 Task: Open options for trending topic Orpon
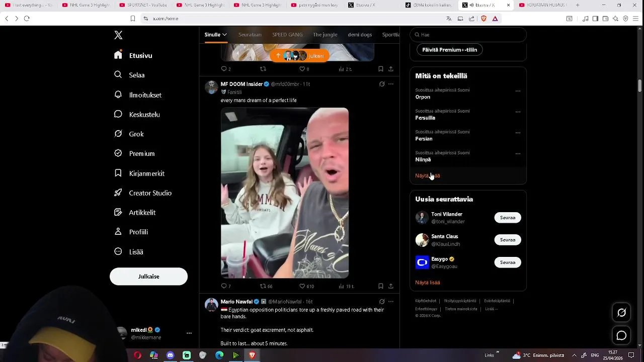point(518,91)
